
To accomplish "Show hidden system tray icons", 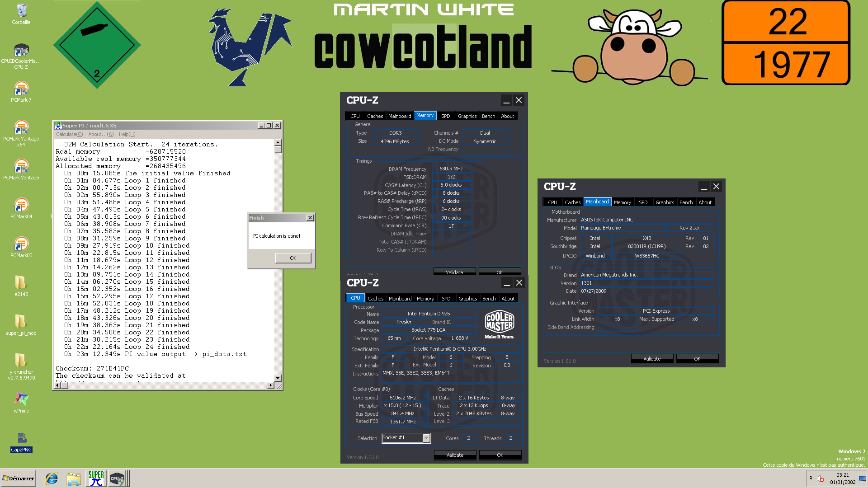I will click(x=811, y=478).
